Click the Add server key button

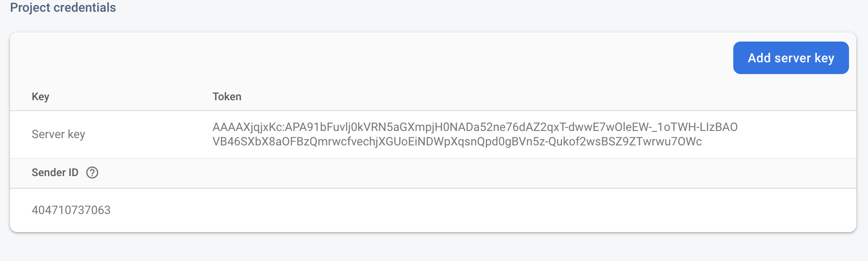(791, 58)
